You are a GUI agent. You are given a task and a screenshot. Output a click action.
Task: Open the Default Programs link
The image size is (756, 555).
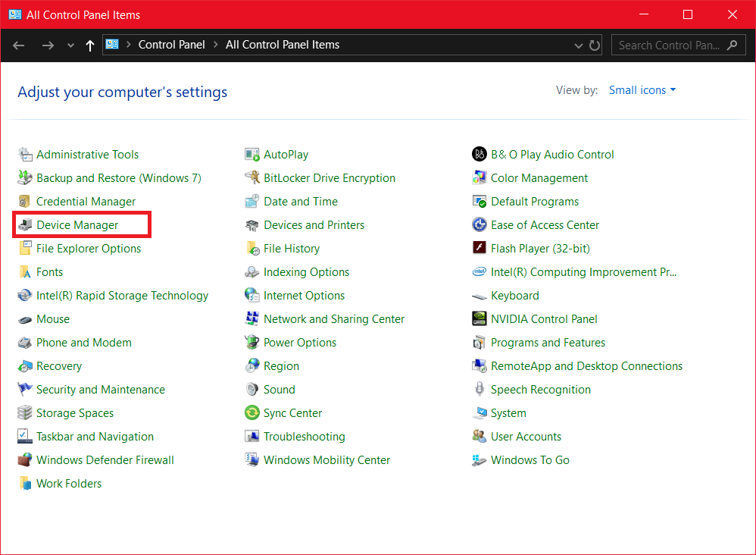pyautogui.click(x=535, y=201)
